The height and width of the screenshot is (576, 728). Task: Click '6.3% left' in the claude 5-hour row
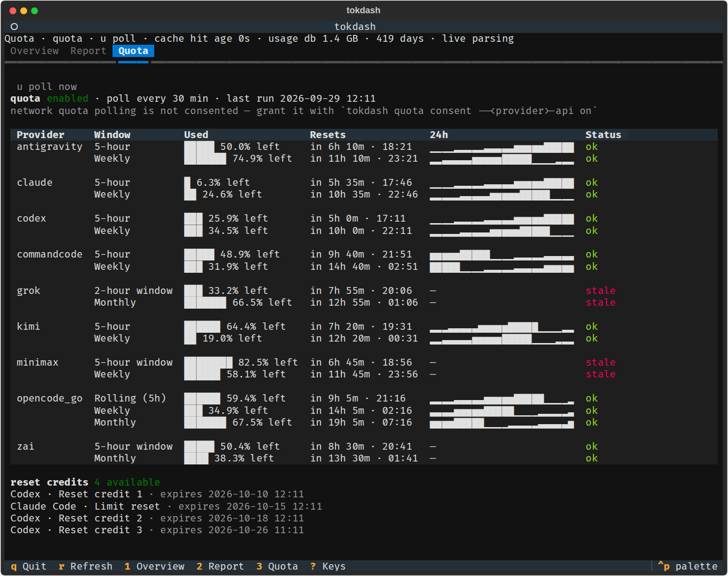[x=223, y=182]
